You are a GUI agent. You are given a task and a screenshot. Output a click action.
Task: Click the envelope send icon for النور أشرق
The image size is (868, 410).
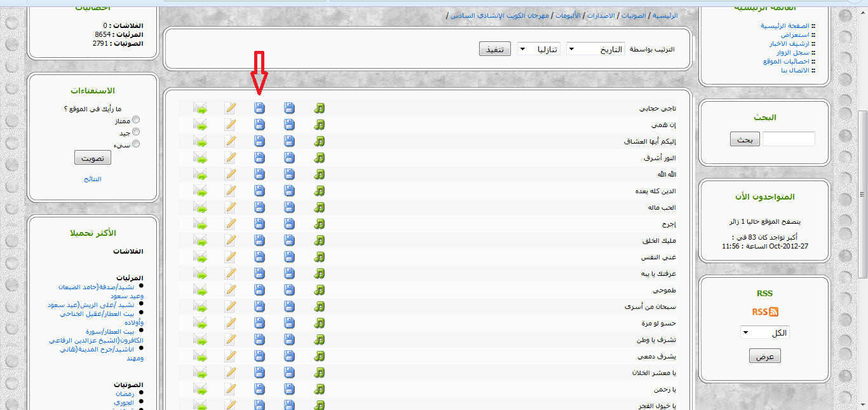click(x=201, y=158)
